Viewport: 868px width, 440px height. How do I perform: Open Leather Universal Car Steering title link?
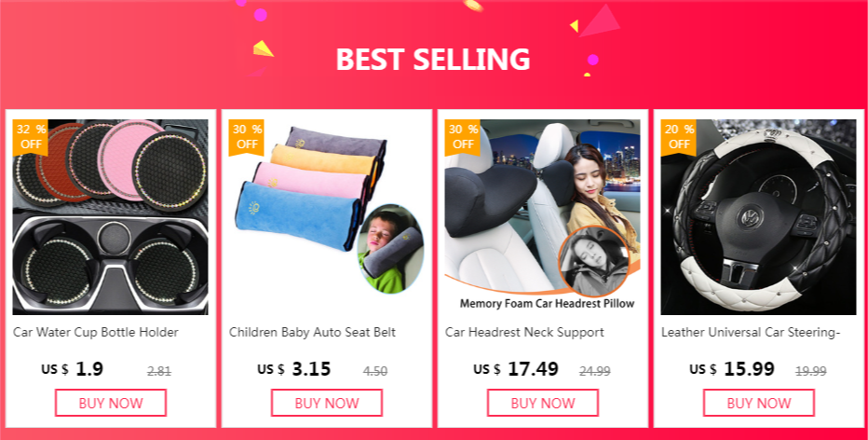click(x=752, y=333)
